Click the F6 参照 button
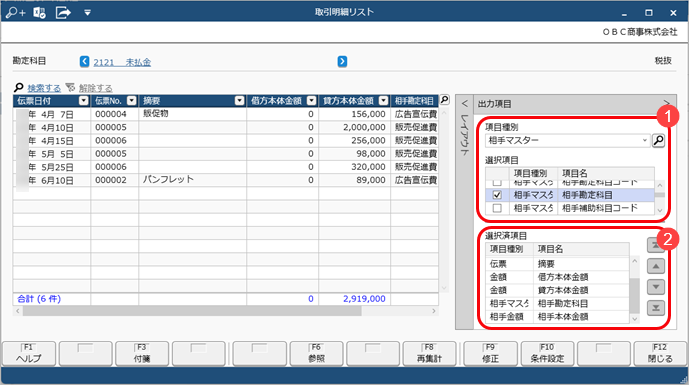This screenshot has height=385, width=689. click(x=316, y=354)
